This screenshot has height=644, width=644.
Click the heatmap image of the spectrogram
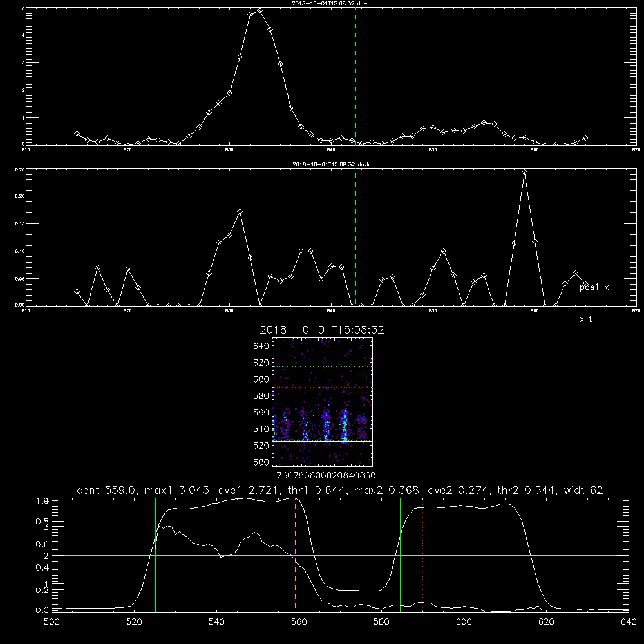[x=323, y=402]
